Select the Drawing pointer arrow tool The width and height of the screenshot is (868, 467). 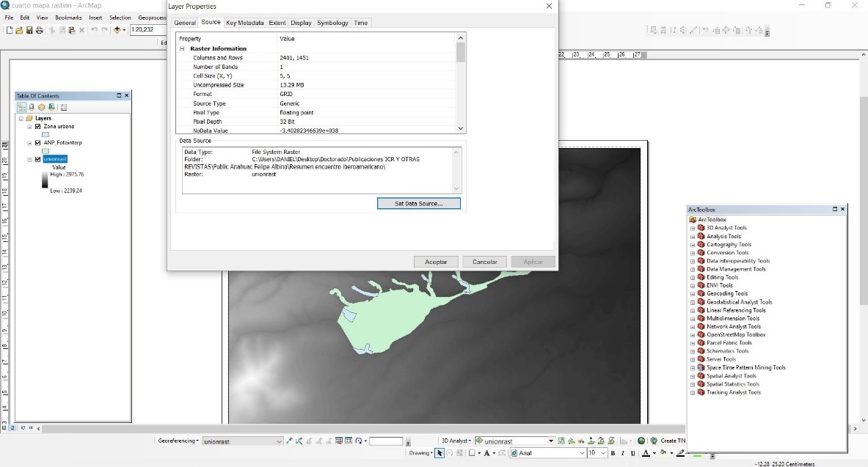pyautogui.click(x=440, y=453)
